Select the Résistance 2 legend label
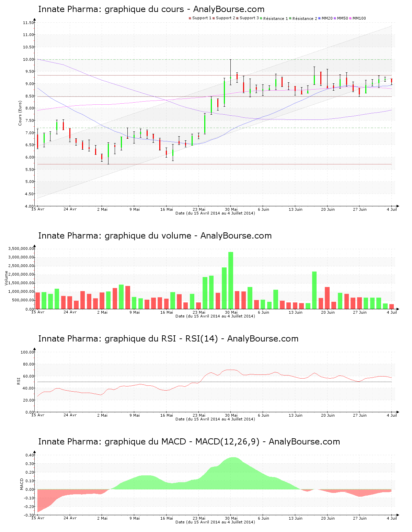This screenshot has height=532, width=412. coord(305,18)
